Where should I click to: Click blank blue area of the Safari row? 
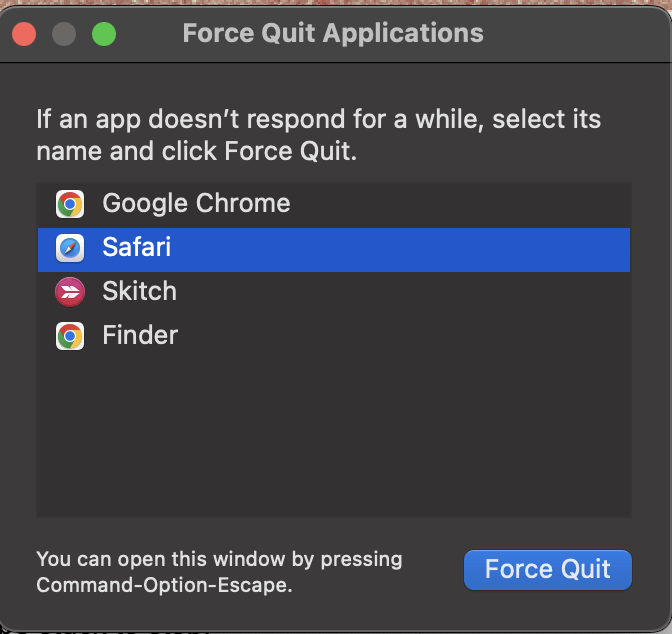tap(399, 250)
